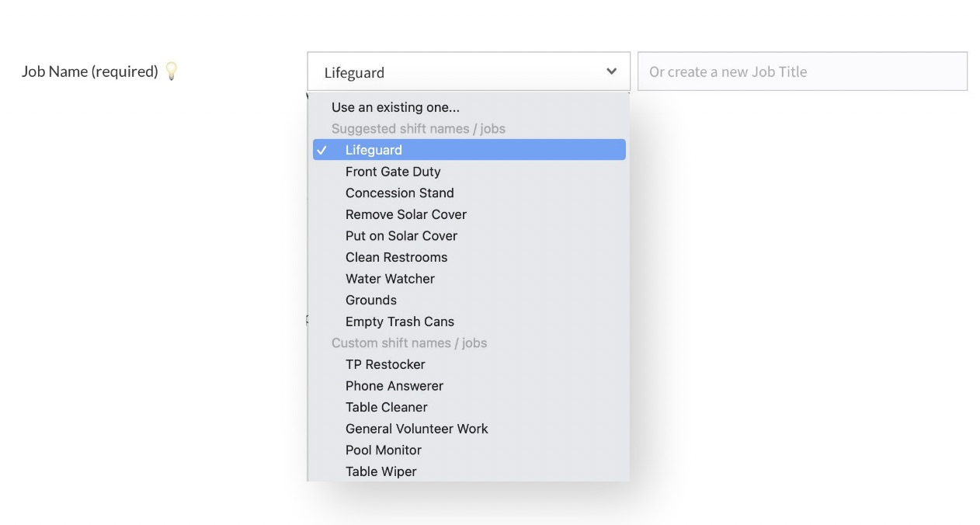Select the custom TP Restocker job
Image resolution: width=980 pixels, height=525 pixels.
tap(385, 364)
